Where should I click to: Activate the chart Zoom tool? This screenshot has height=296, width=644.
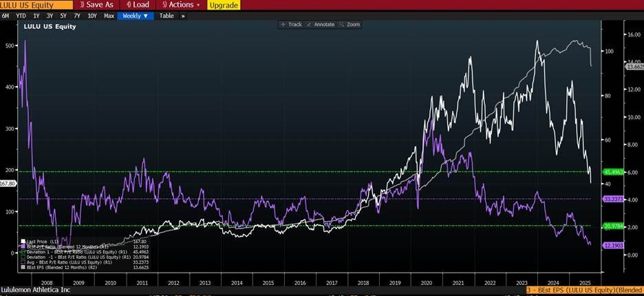point(350,25)
